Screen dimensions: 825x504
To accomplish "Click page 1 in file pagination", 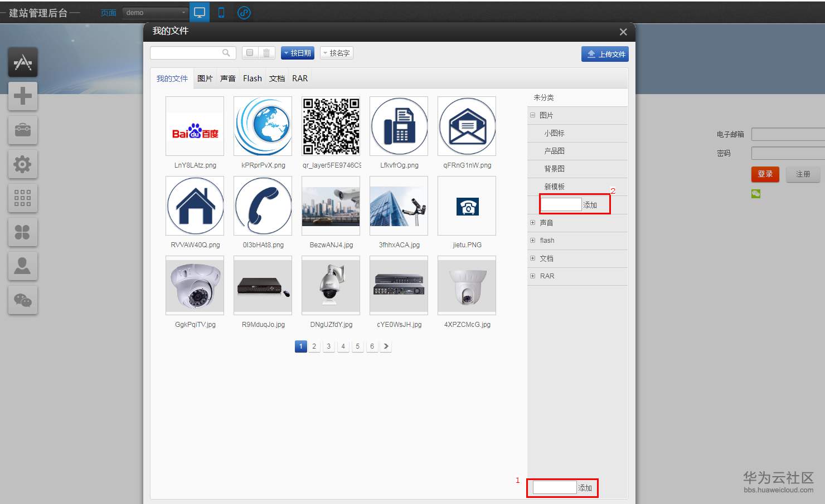I will pos(301,346).
